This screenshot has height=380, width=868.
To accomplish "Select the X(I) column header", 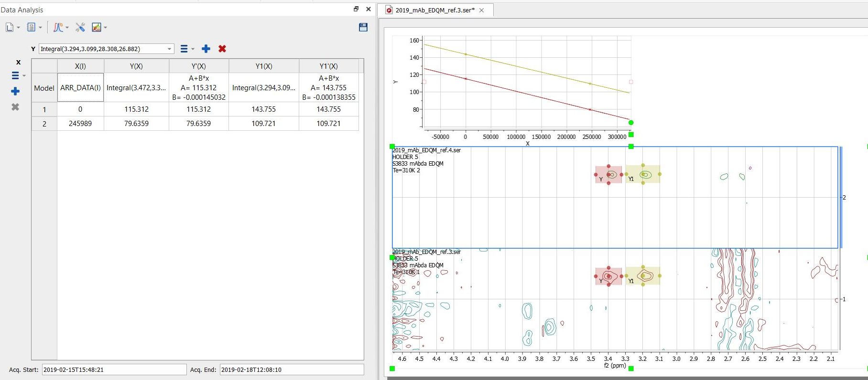I will (x=80, y=66).
